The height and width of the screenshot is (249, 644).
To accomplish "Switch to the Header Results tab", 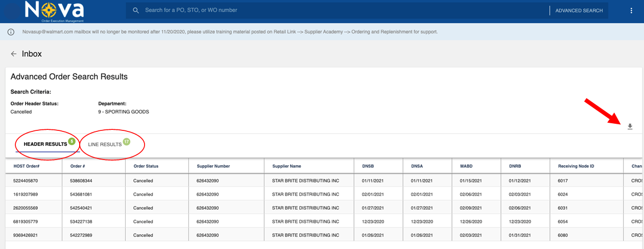I will [45, 144].
